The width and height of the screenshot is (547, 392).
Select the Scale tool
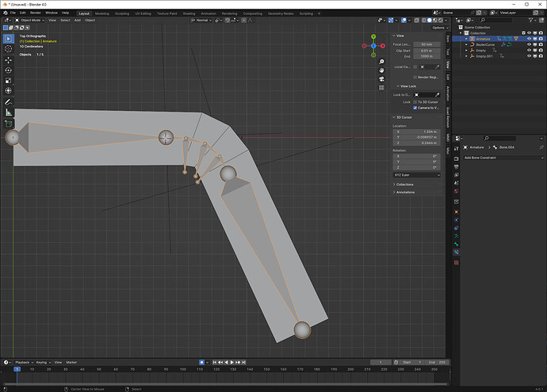tap(9, 81)
